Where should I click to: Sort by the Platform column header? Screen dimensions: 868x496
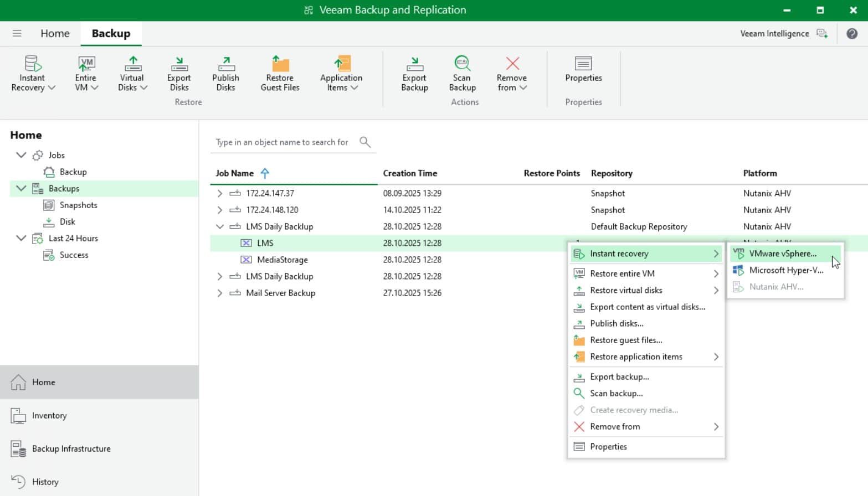[x=760, y=173]
